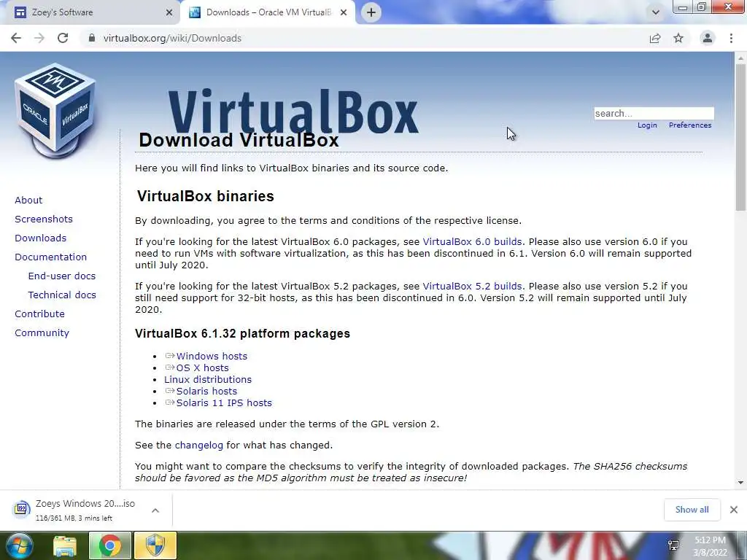This screenshot has width=747, height=560.
Task: Open the Preferences link
Action: pos(690,125)
